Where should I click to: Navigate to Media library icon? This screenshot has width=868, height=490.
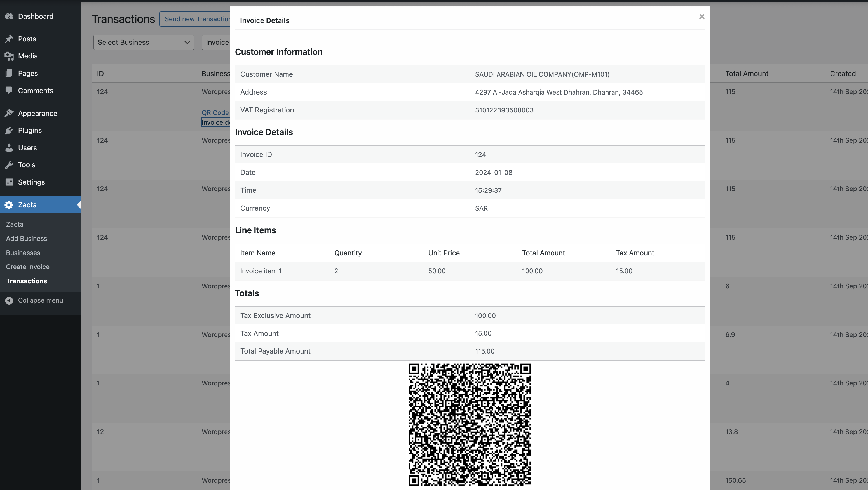point(9,55)
